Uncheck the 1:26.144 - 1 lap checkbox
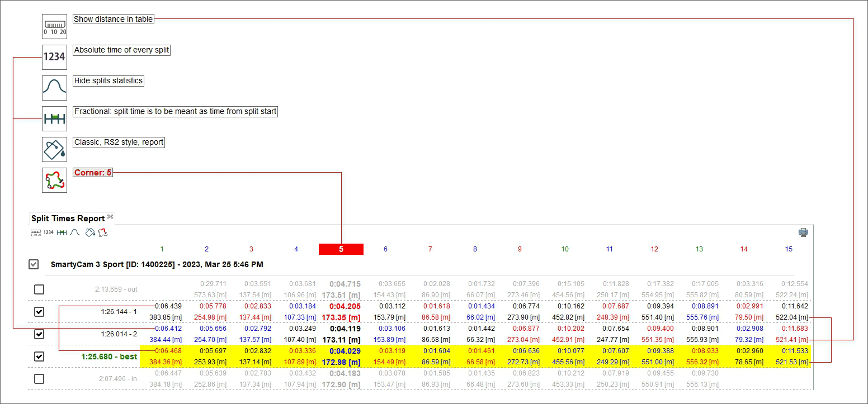The width and height of the screenshot is (868, 404). pyautogui.click(x=39, y=312)
